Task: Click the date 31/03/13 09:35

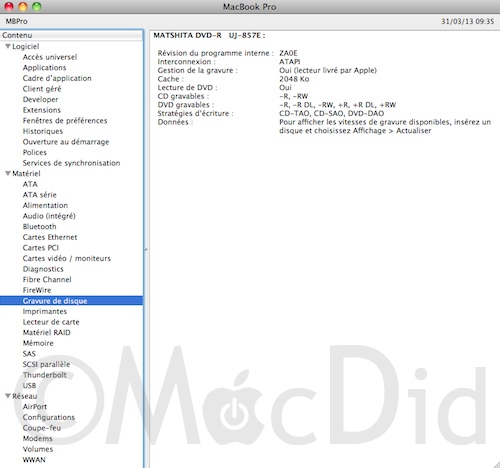Action: click(467, 21)
